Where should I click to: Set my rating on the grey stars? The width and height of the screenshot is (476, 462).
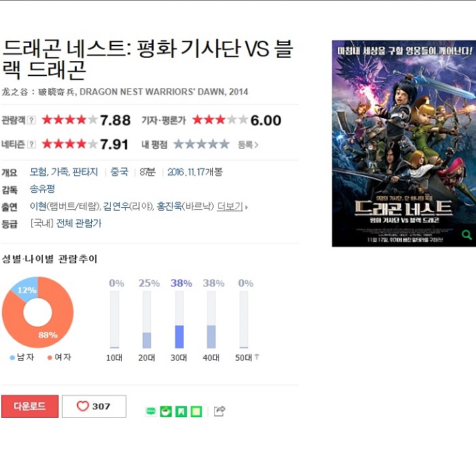201,145
